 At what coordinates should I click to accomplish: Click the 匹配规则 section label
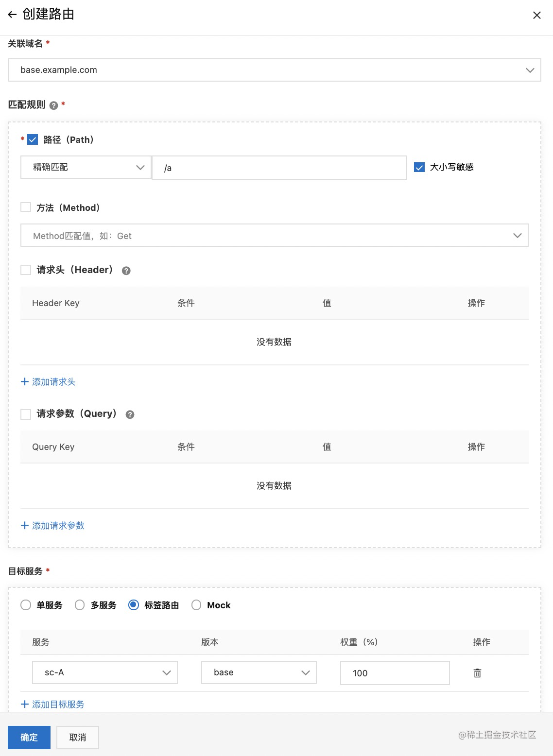click(x=27, y=105)
